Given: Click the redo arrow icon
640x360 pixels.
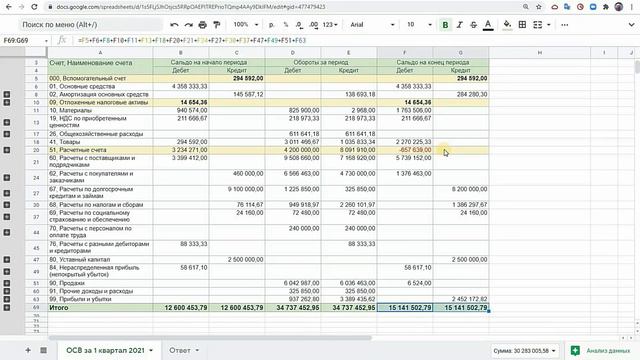Looking at the screenshot, I should click(x=188, y=25).
